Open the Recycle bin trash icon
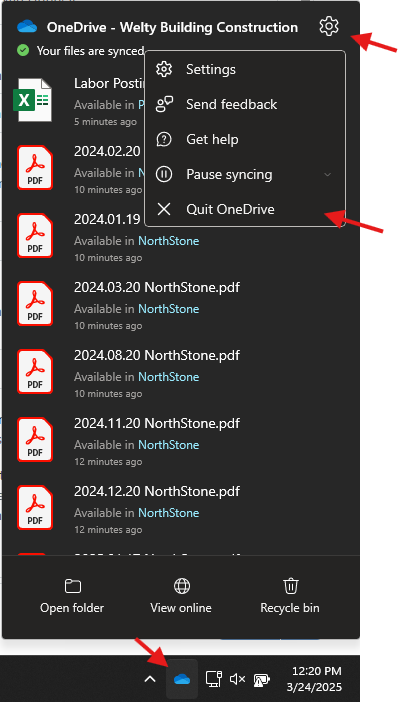Viewport: 398px width, 702px height. [290, 586]
